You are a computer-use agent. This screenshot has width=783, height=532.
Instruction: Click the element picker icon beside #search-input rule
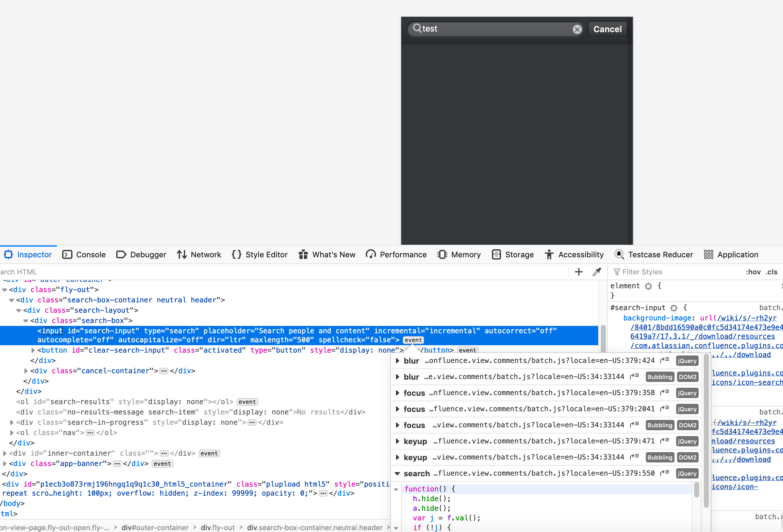click(x=674, y=308)
